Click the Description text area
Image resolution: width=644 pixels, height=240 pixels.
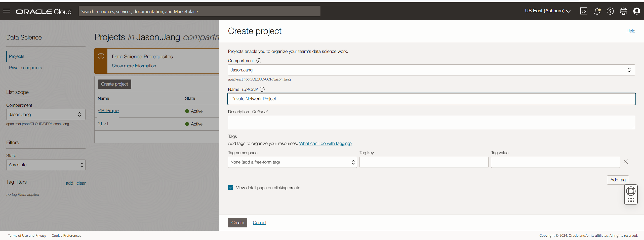click(x=431, y=123)
